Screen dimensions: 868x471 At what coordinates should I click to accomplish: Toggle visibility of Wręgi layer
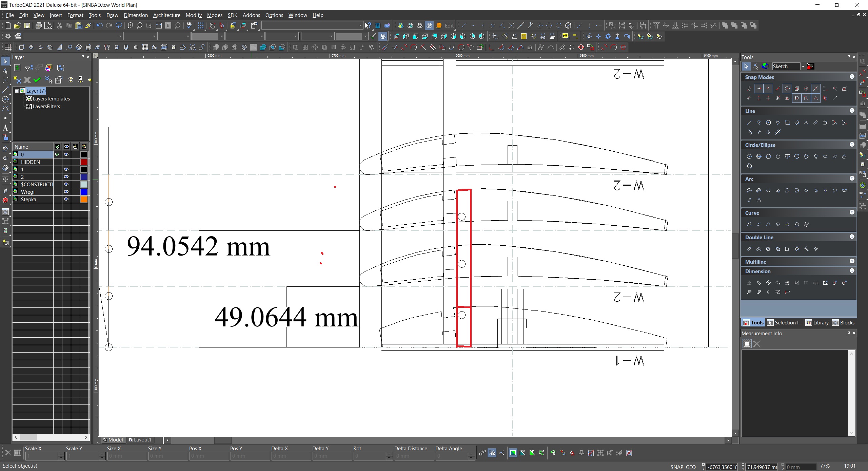66,192
